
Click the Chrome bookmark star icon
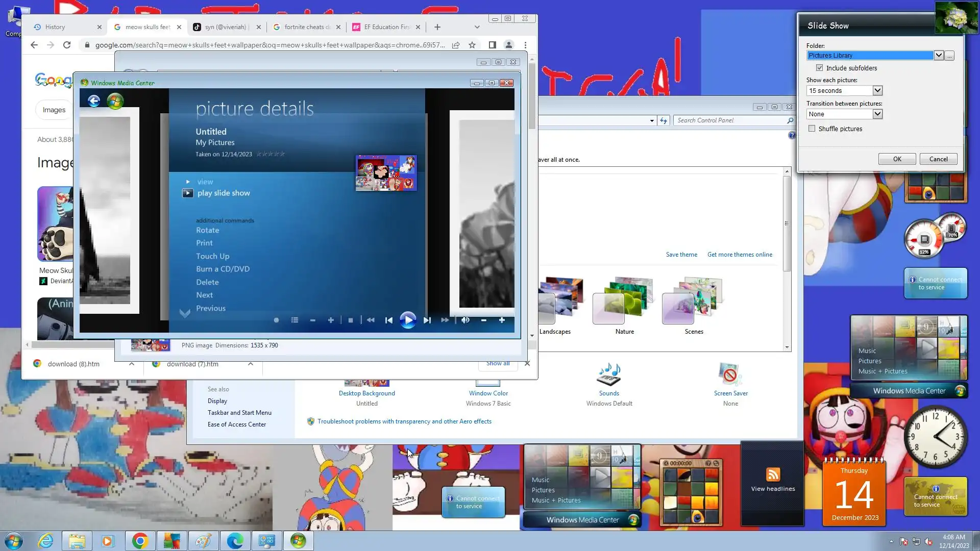pos(472,45)
